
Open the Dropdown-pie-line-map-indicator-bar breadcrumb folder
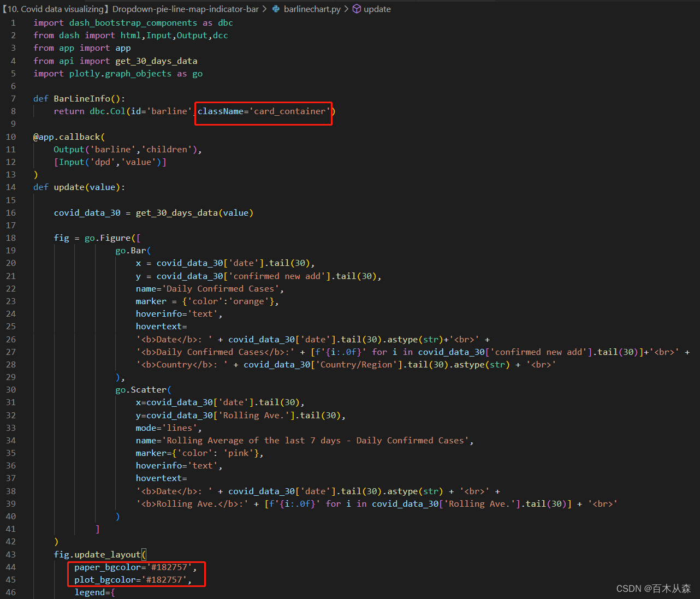point(186,9)
